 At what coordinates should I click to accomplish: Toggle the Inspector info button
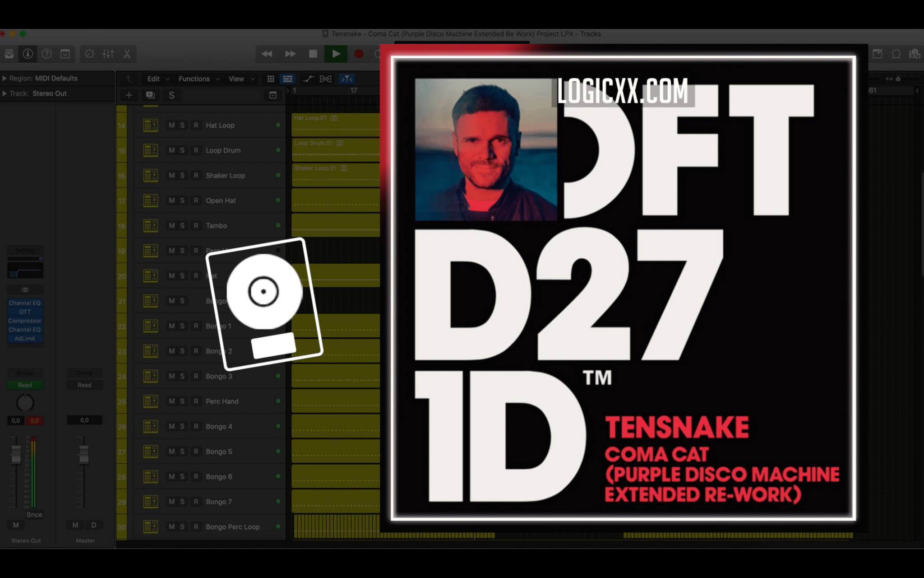[x=28, y=54]
